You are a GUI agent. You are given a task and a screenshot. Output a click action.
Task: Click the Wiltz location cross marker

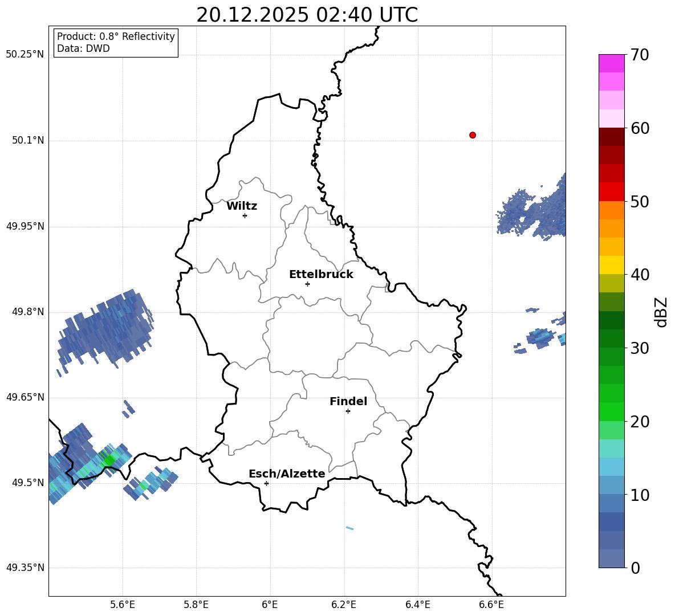click(x=245, y=215)
